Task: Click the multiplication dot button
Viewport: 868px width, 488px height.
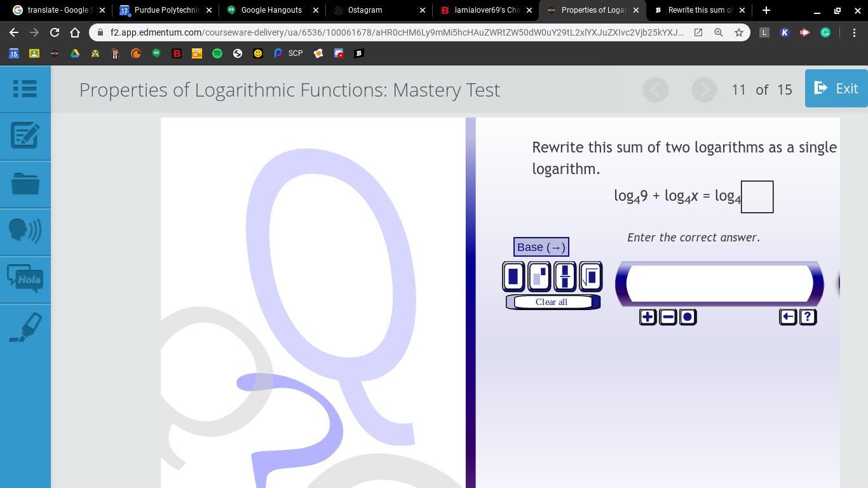Action: point(688,317)
